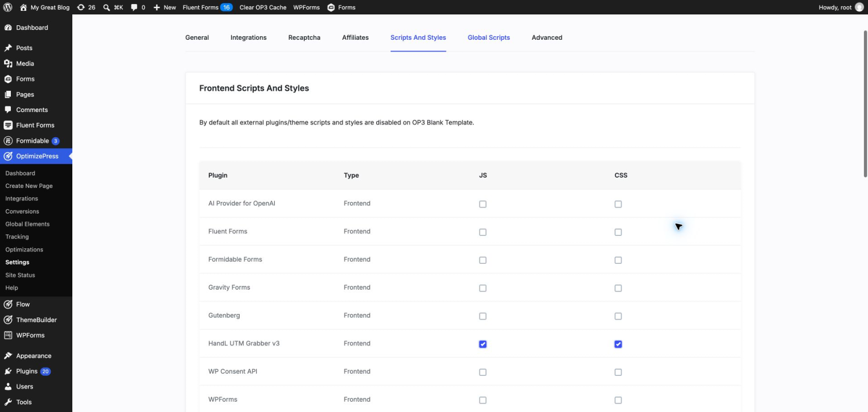Uncheck HandL UTM Grabber v3 JS checkbox
The width and height of the screenshot is (868, 412).
(x=483, y=344)
